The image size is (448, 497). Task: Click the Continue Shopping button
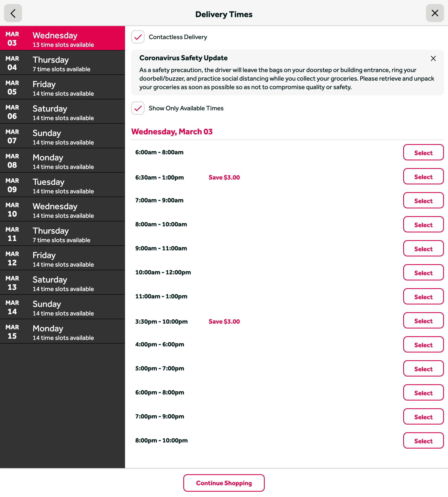point(224,483)
